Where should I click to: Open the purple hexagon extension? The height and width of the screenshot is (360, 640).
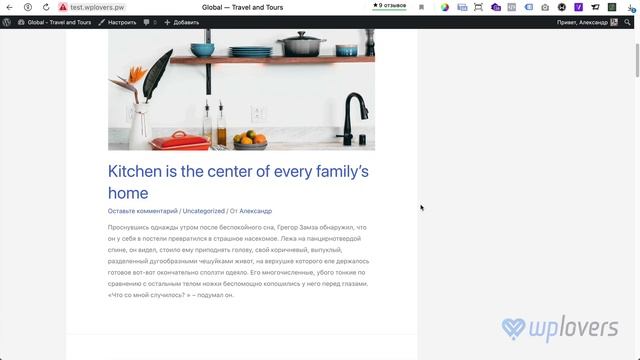496,7
